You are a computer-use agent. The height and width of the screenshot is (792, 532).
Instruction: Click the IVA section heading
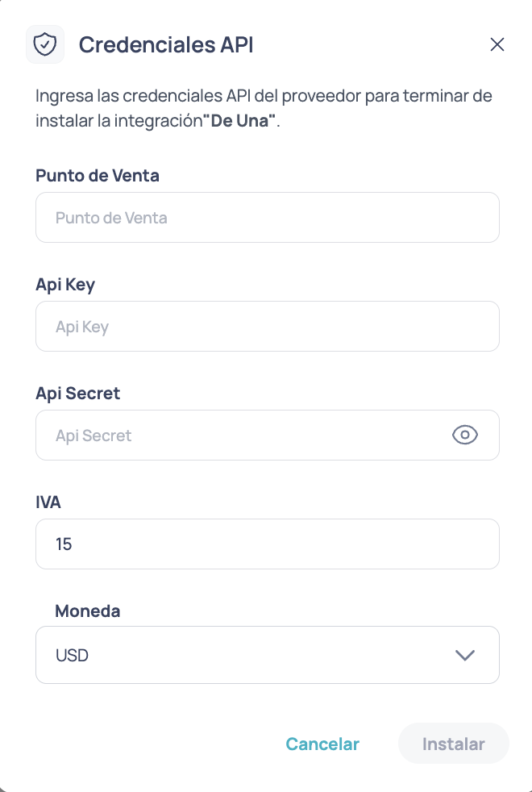coord(49,502)
